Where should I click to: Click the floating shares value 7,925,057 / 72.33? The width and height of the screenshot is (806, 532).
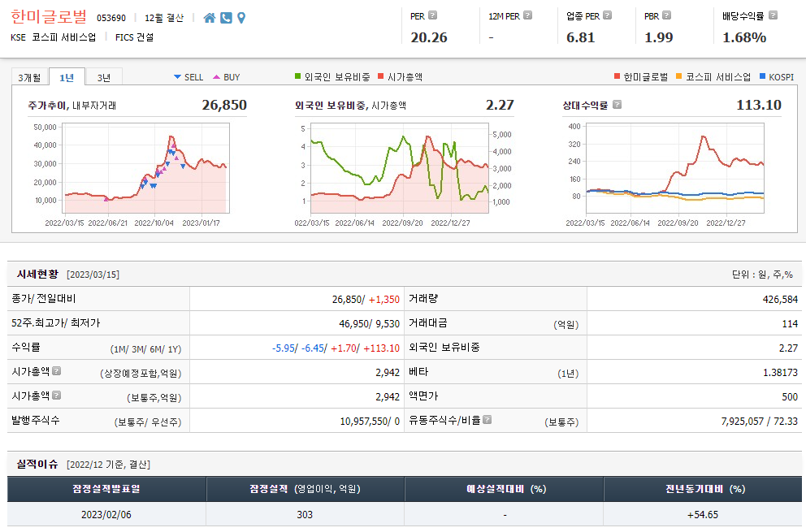(x=759, y=422)
